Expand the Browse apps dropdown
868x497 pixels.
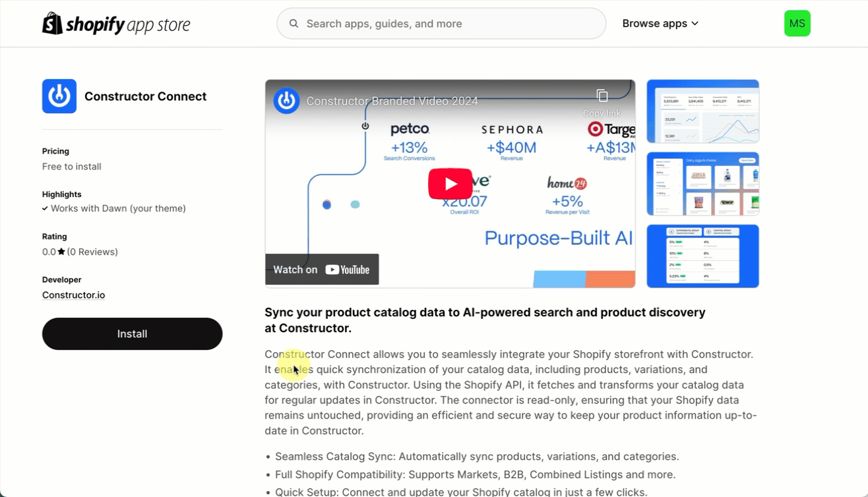660,24
